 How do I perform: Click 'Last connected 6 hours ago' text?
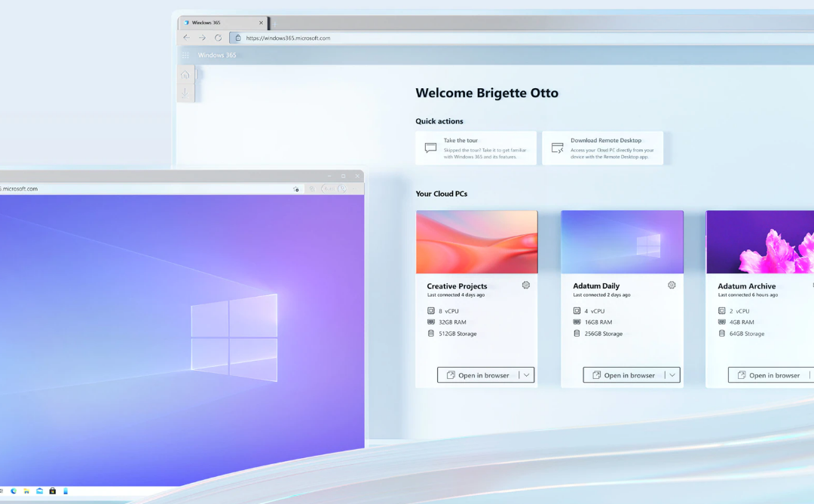click(748, 295)
